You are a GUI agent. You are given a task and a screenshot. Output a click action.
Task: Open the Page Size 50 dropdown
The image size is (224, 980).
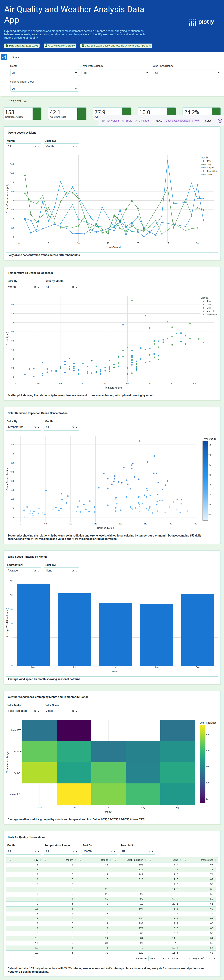coord(152,958)
